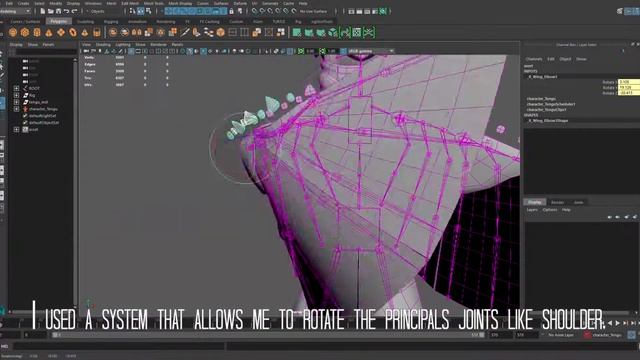
Task: Create a polygon cylinder from the shelf
Action: [37, 32]
